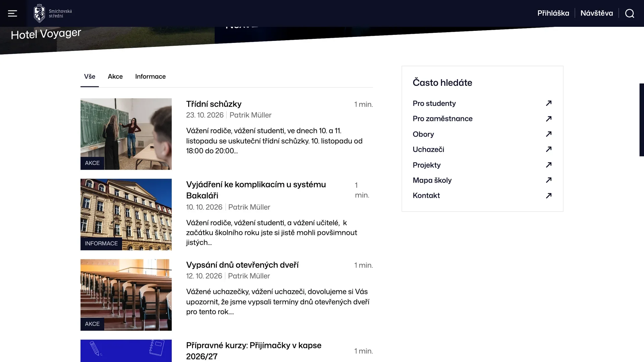Open the hamburger menu icon
The height and width of the screenshot is (362, 644).
(x=12, y=13)
